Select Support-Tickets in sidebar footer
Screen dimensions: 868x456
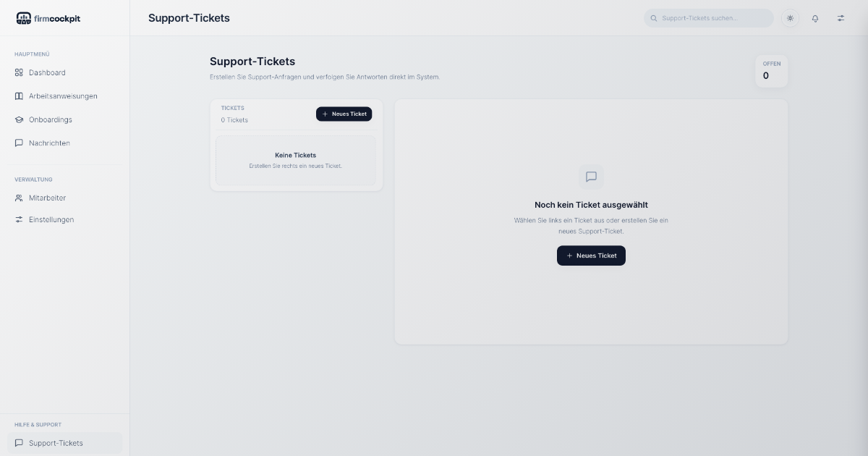pyautogui.click(x=56, y=443)
